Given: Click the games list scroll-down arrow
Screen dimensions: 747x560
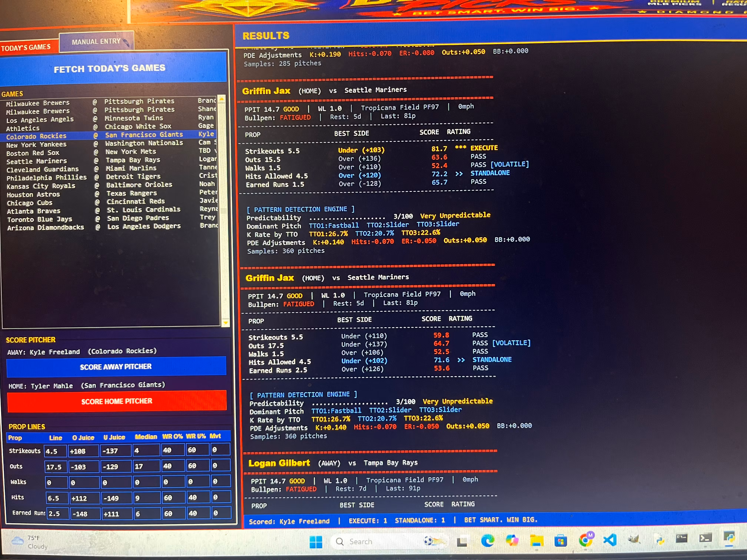Looking at the screenshot, I should pos(225,323).
